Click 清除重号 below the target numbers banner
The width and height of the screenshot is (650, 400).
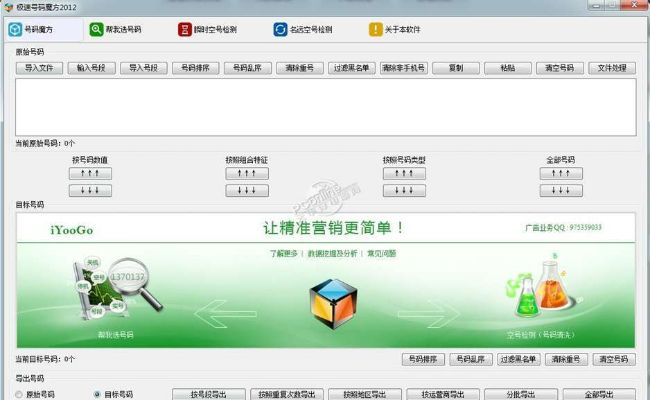click(x=566, y=359)
